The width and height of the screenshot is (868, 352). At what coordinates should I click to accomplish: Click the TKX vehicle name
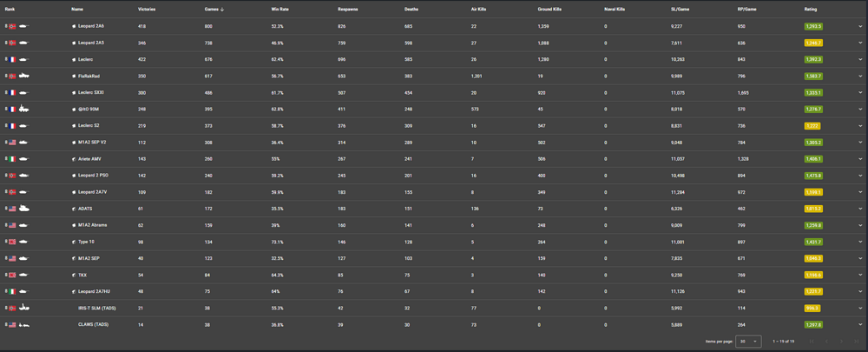(x=82, y=275)
